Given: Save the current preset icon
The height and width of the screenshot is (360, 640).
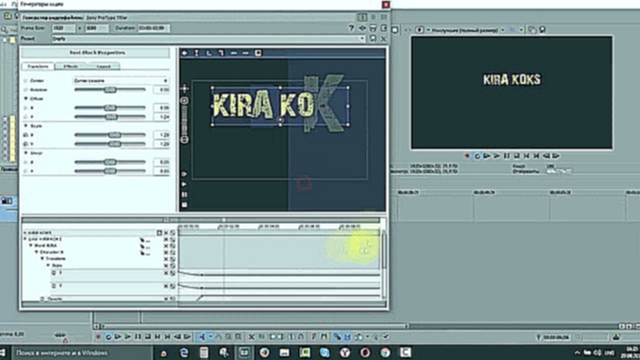Looking at the screenshot, I should tap(373, 38).
